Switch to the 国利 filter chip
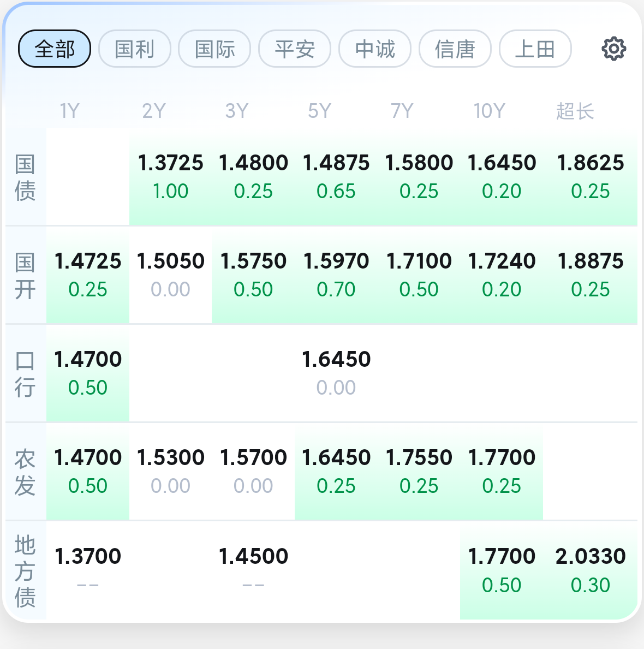Image resolution: width=644 pixels, height=649 pixels. tap(134, 49)
